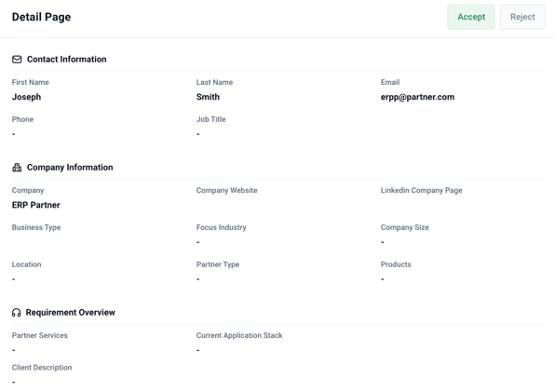
Task: Click the Focus Industry field label
Action: (222, 227)
